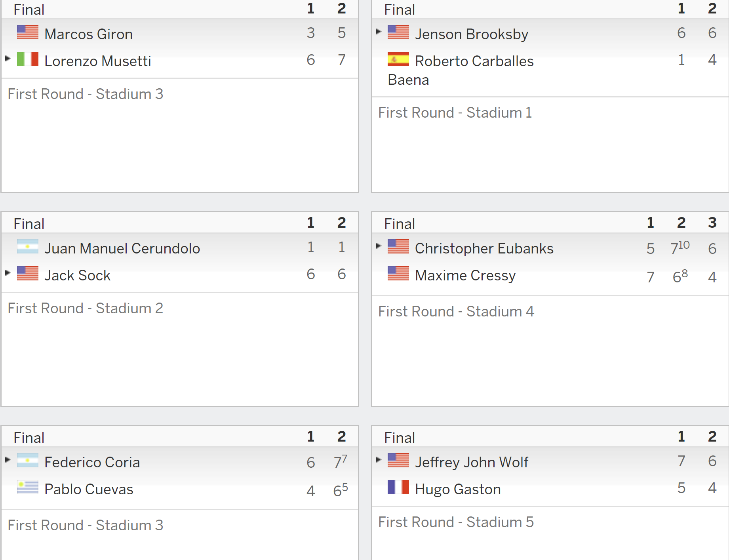This screenshot has height=560, width=729.
Task: Click the Uruguayan flag next to Pablo Cuevas
Action: [28, 487]
